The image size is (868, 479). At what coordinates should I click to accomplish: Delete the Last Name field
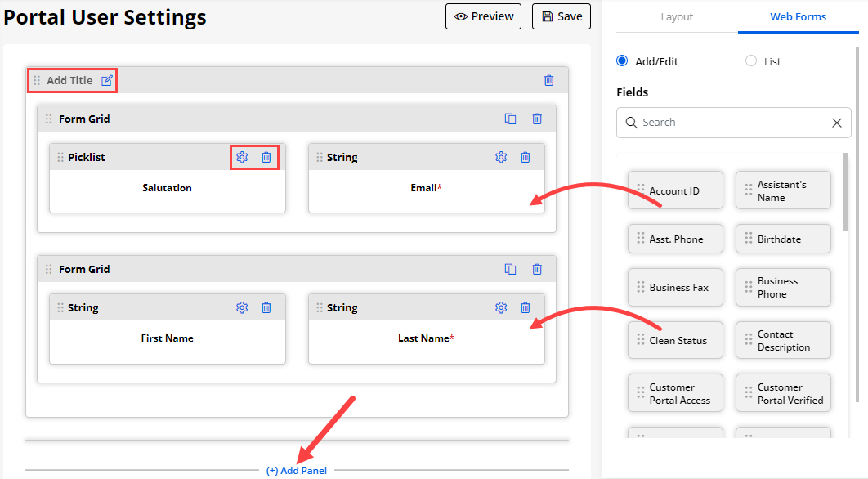point(526,307)
